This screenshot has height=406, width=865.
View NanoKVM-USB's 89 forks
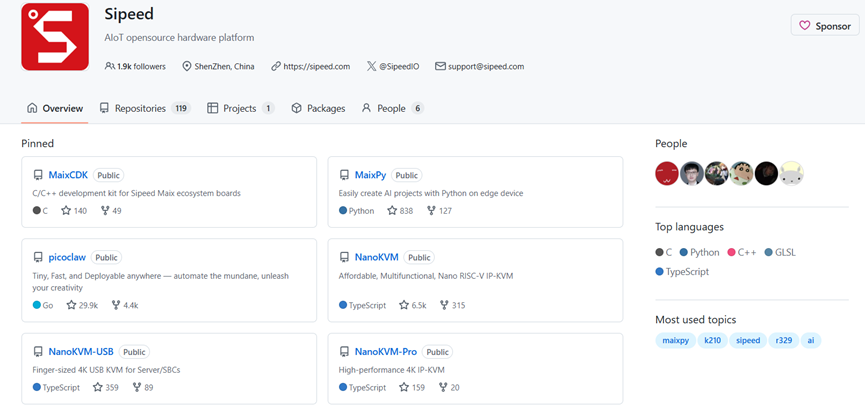pyautogui.click(x=143, y=388)
